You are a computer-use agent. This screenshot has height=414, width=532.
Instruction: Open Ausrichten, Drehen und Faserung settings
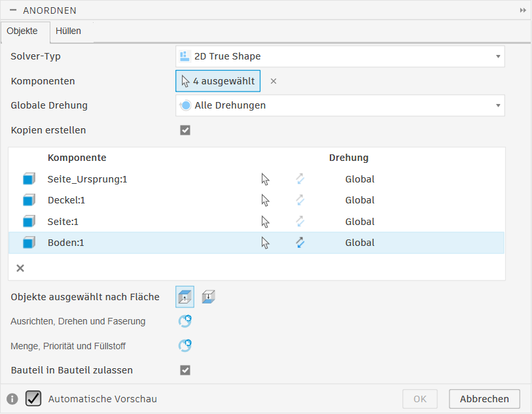[185, 321]
